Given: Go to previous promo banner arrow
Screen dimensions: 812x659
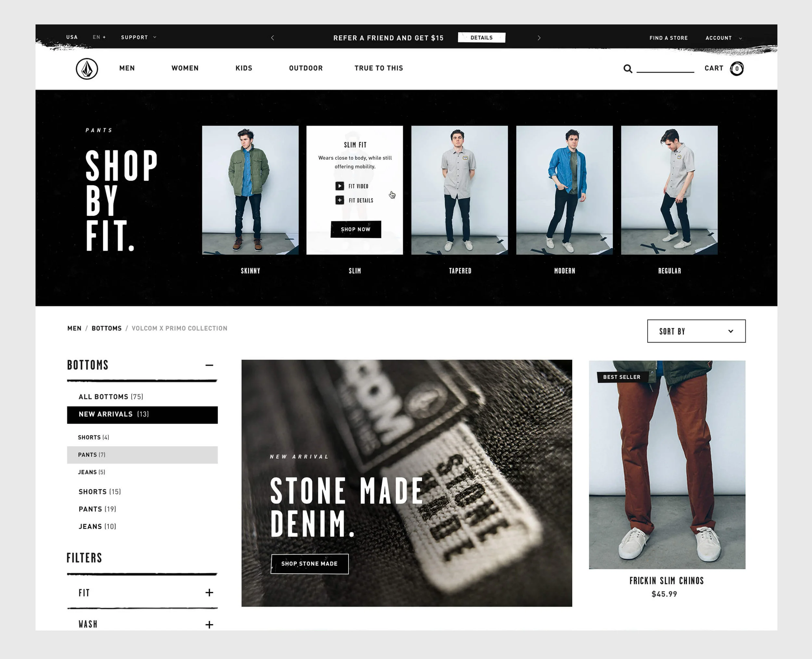Looking at the screenshot, I should (272, 38).
